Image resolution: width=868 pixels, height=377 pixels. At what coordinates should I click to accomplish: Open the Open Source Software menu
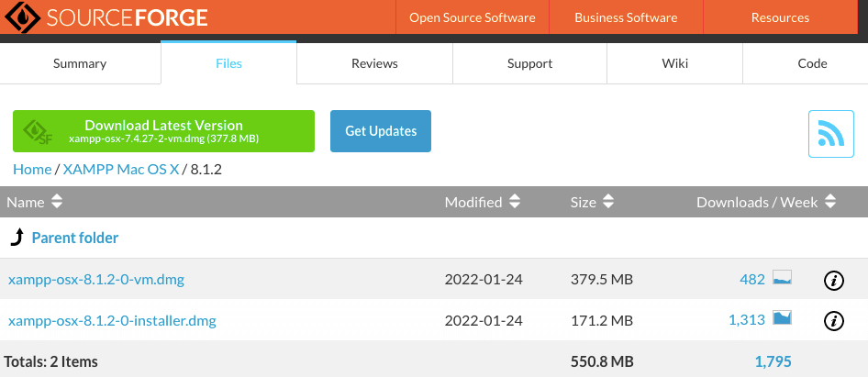pyautogui.click(x=472, y=17)
